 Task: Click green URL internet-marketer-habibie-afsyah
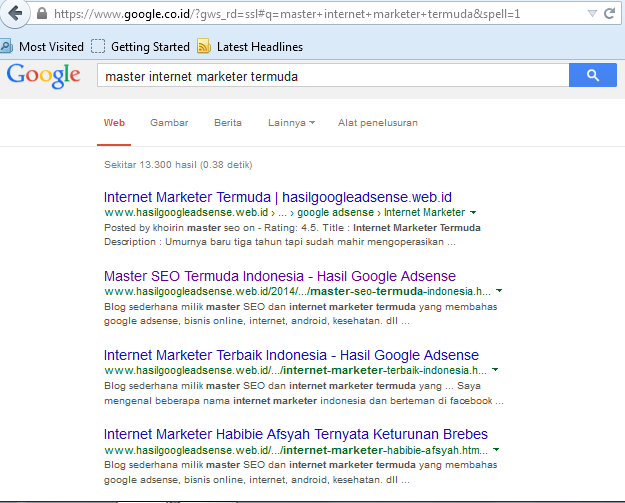click(296, 450)
